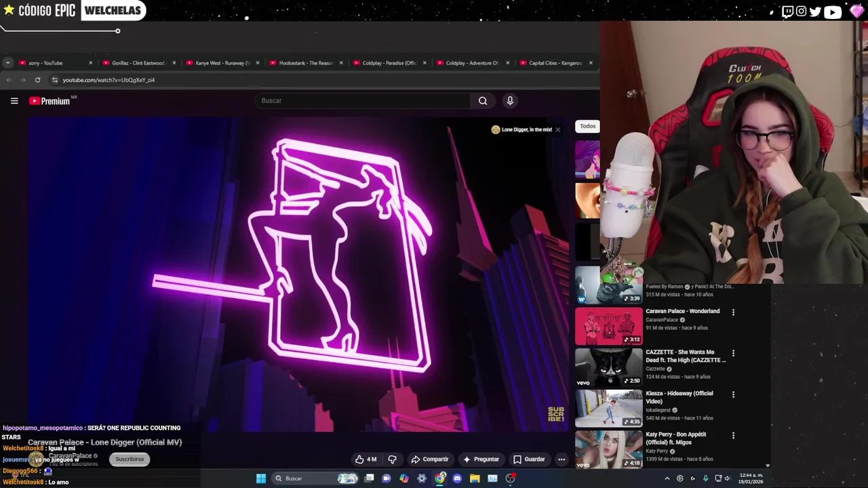Click the search magnifier button on YouTube
Viewport: 868px width, 488px height.
coord(483,101)
